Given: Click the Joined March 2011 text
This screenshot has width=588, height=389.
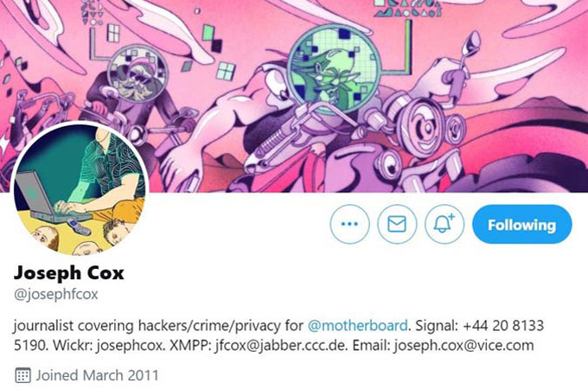Looking at the screenshot, I should (97, 375).
